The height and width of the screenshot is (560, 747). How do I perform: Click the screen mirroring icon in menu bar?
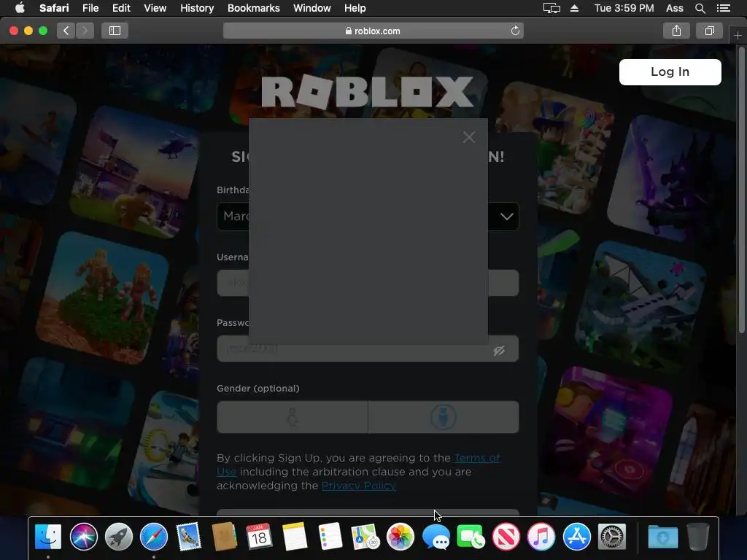[x=551, y=8]
